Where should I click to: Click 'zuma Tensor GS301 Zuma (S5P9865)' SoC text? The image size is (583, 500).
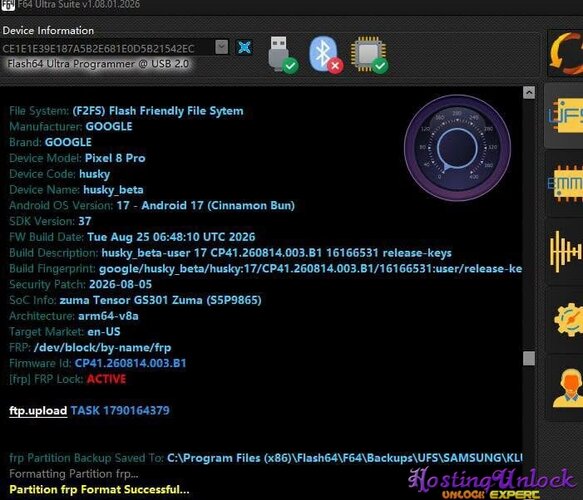[160, 300]
